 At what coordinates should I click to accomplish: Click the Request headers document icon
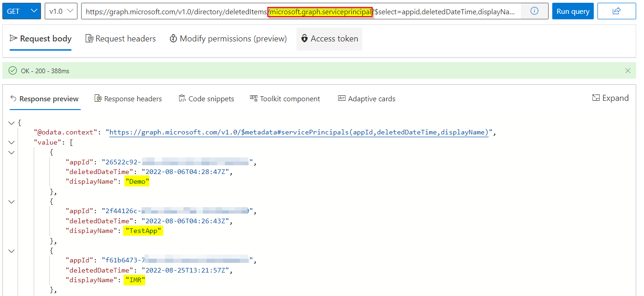pyautogui.click(x=89, y=39)
